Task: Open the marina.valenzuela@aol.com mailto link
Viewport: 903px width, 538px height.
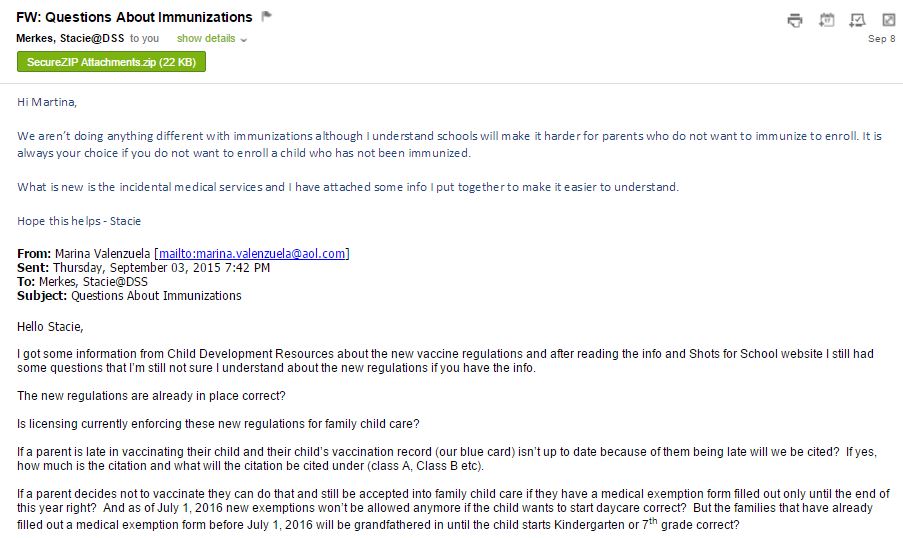Action: click(252, 253)
